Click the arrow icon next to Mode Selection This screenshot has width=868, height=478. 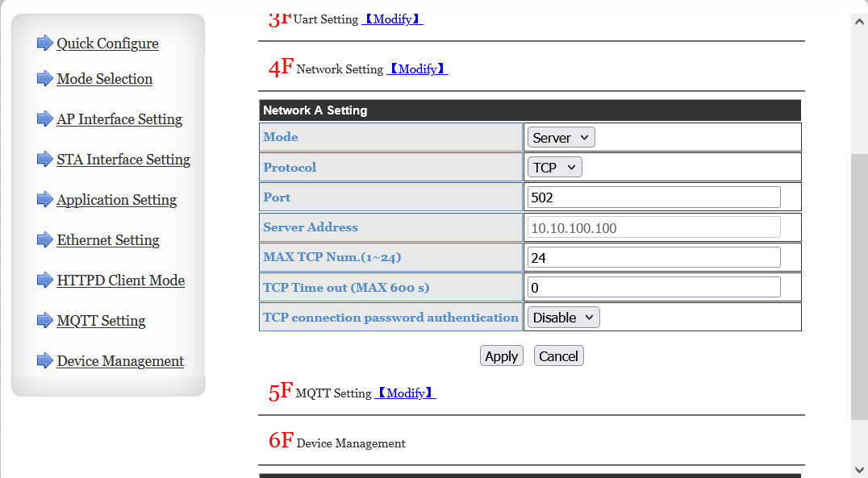[x=44, y=78]
